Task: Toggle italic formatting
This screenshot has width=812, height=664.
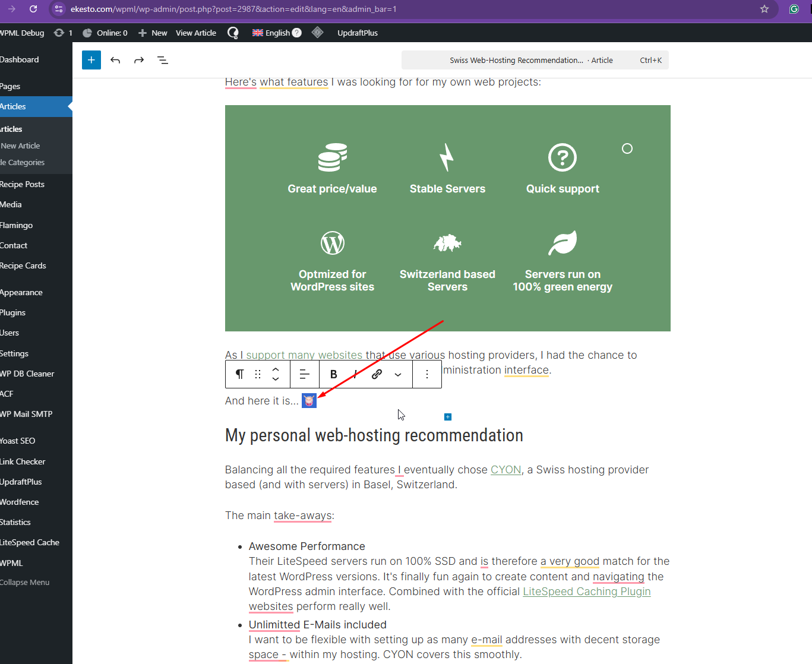Action: (355, 374)
